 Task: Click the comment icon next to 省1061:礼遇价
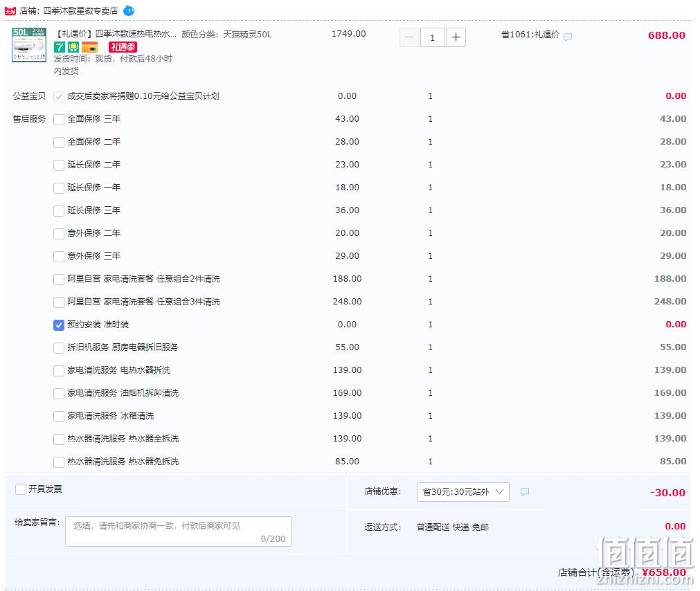click(568, 37)
